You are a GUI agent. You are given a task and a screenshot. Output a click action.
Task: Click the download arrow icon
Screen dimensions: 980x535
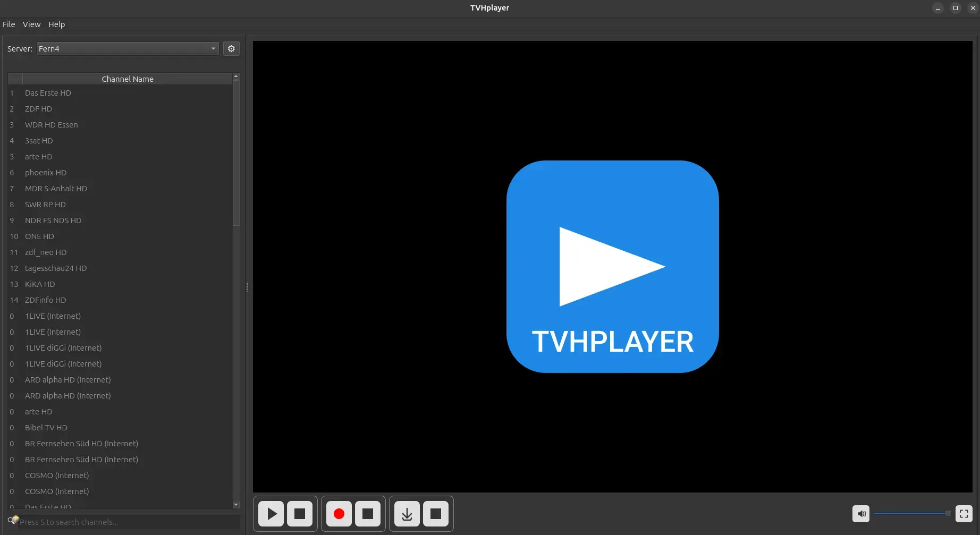[x=407, y=514]
